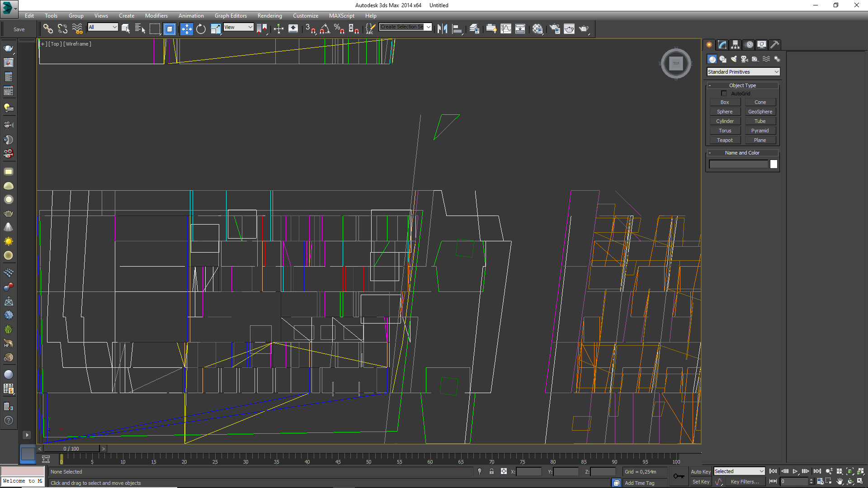The height and width of the screenshot is (488, 868).
Task: Open Curve Editor from toolbar
Action: (x=505, y=29)
